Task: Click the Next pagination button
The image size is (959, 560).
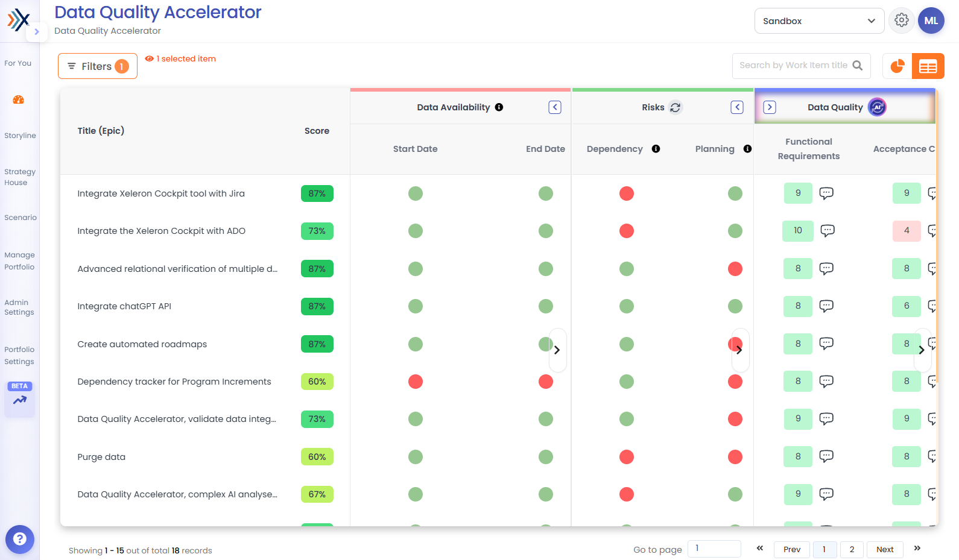Action: tap(885, 549)
